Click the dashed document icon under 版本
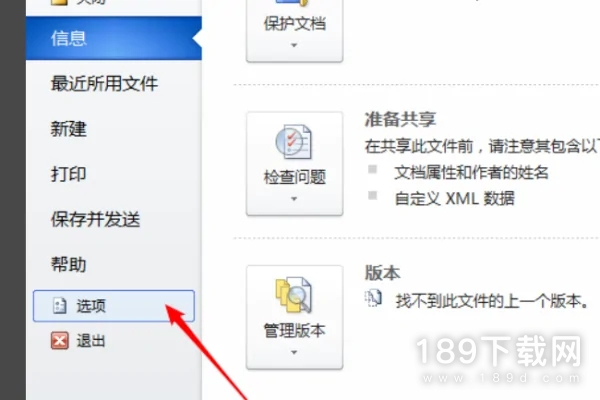The image size is (600, 400). coord(373,299)
